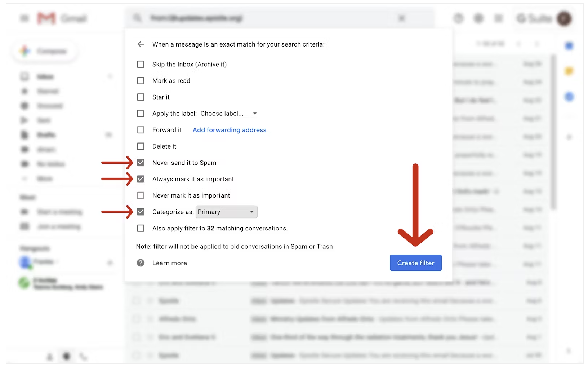Screen dimensions: 588x375
Task: Open the settings gear icon
Action: pyautogui.click(x=478, y=18)
